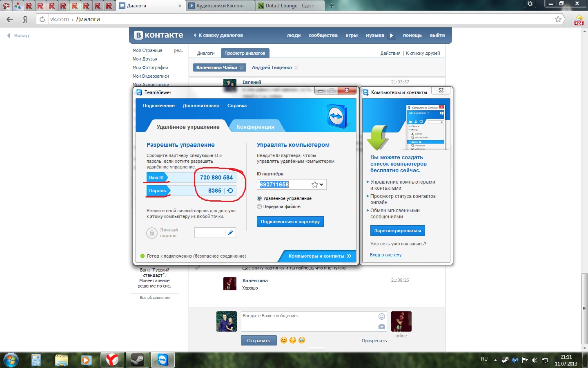Open Мои Друзья in the VK sidebar
The width and height of the screenshot is (588, 368).
click(x=145, y=59)
